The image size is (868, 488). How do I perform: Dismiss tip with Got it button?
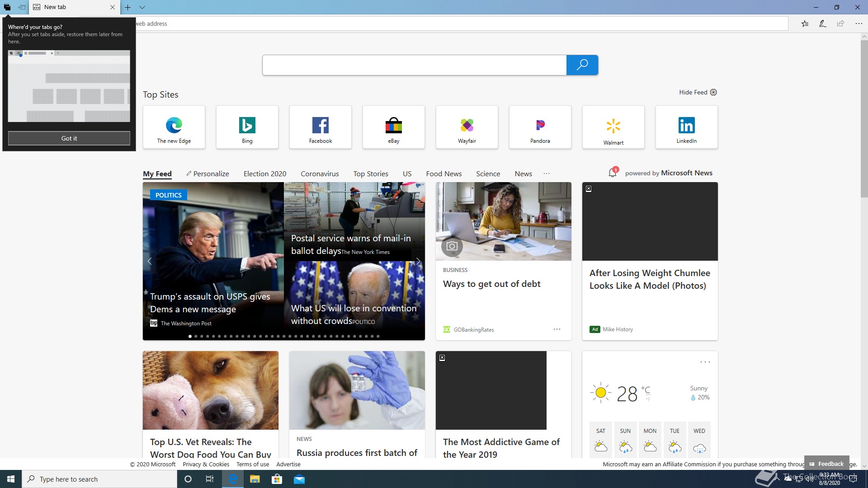69,138
